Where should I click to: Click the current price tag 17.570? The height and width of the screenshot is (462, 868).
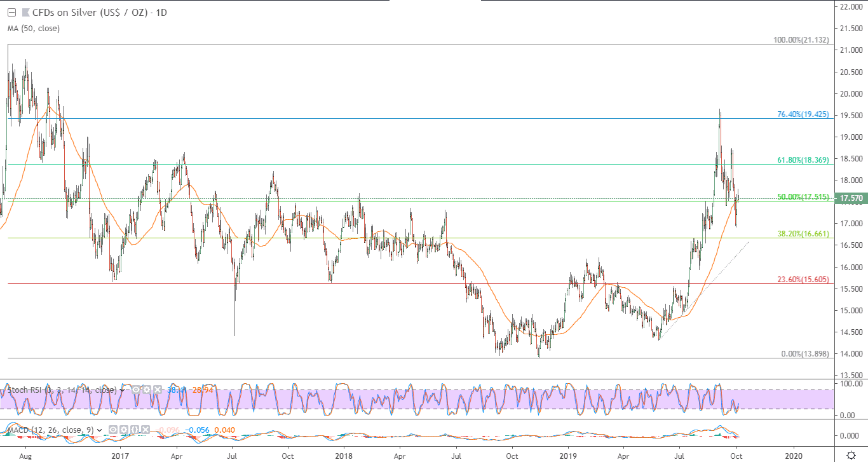click(851, 198)
